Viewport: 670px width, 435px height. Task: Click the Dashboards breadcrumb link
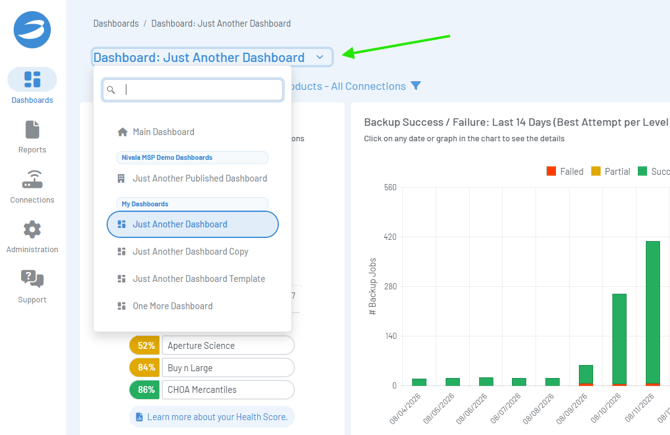(x=116, y=24)
